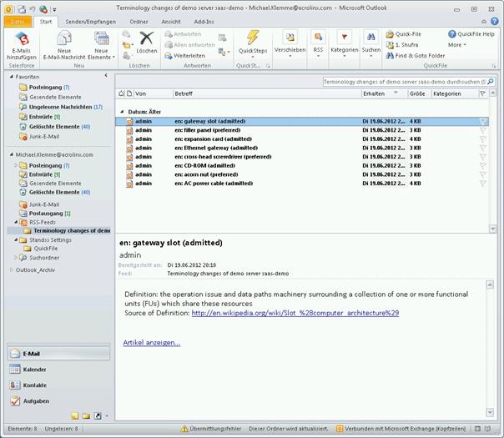504x438 pixels.
Task: Switch to Senden/Empfangen tab
Action: (91, 22)
